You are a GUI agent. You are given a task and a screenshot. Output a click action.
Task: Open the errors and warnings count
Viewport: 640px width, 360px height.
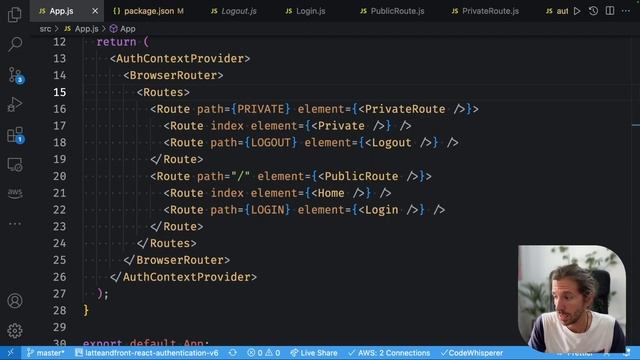[x=264, y=353]
